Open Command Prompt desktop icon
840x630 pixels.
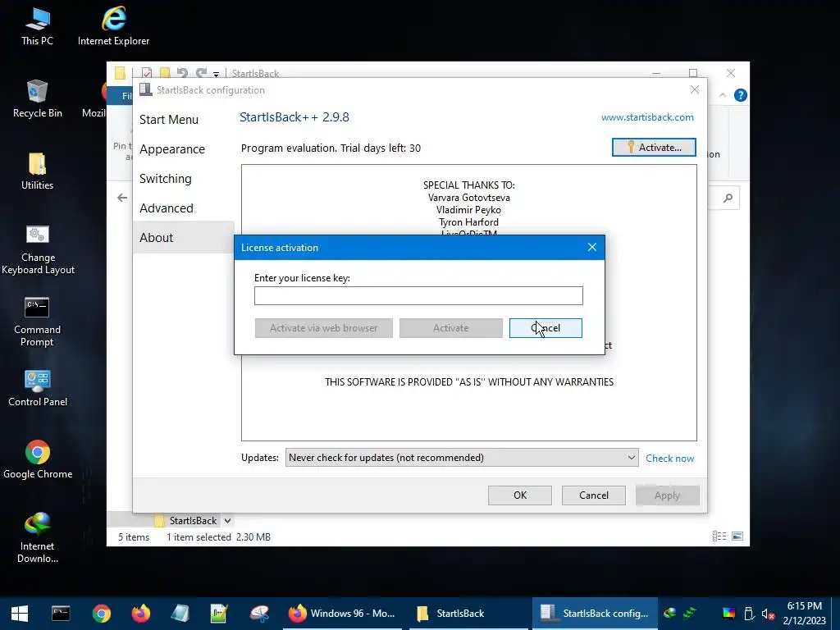click(37, 322)
